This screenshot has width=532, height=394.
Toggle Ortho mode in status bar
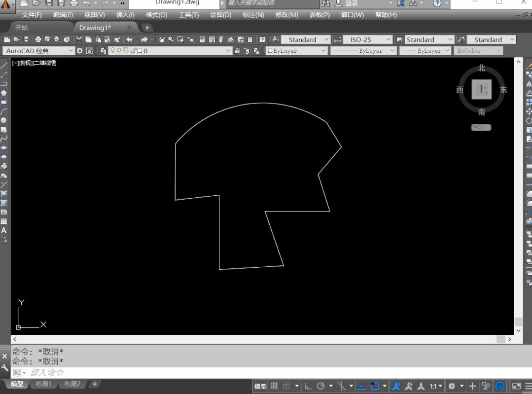point(308,386)
